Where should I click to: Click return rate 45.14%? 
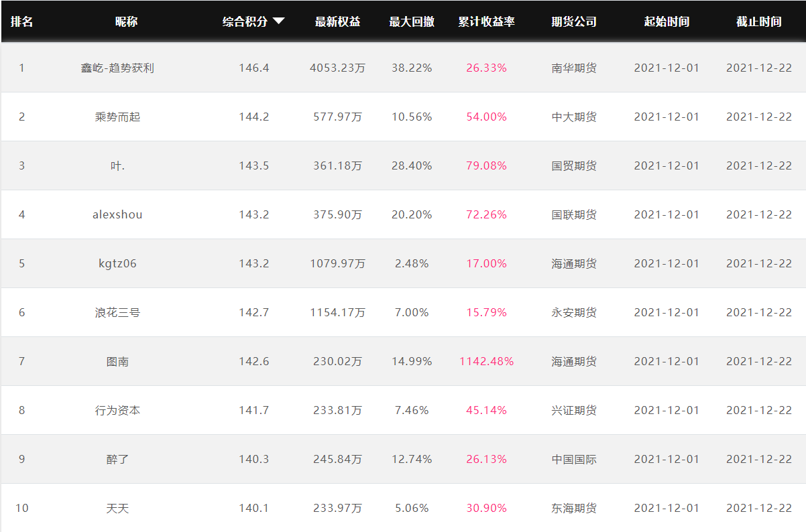click(487, 410)
